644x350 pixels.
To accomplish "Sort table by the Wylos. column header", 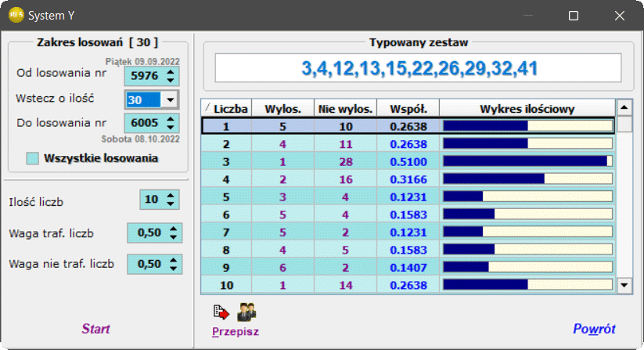I will 283,109.
